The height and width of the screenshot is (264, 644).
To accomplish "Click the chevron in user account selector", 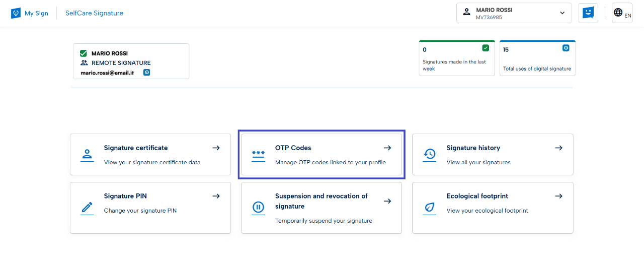I will [562, 13].
